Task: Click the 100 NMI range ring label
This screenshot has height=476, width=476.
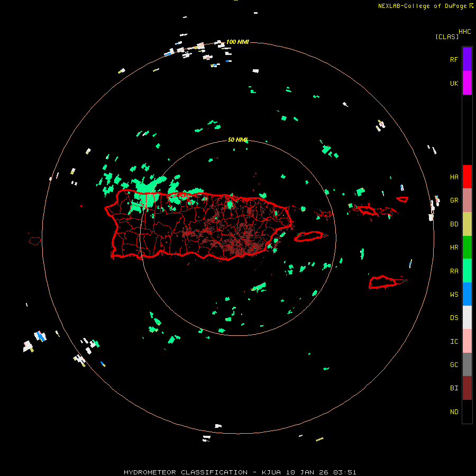Action: pyautogui.click(x=237, y=42)
